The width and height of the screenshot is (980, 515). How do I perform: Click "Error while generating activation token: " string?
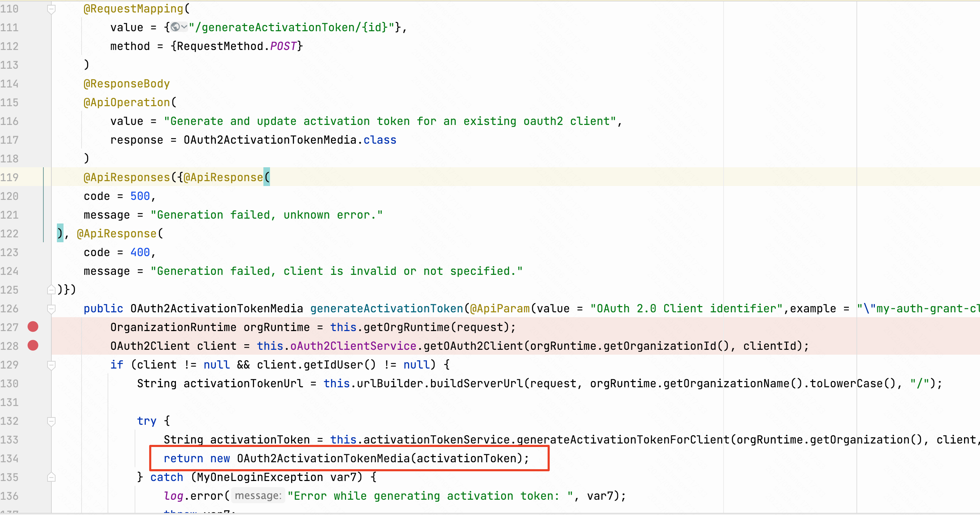[x=430, y=496]
